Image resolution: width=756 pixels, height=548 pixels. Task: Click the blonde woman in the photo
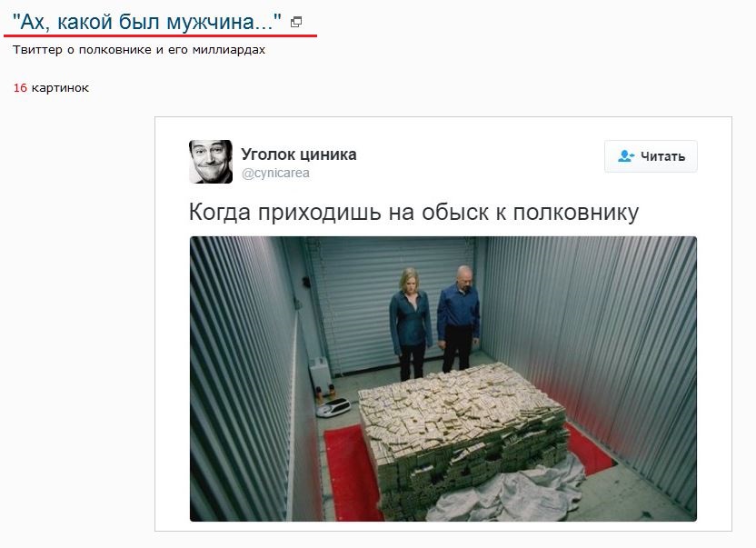[411, 324]
